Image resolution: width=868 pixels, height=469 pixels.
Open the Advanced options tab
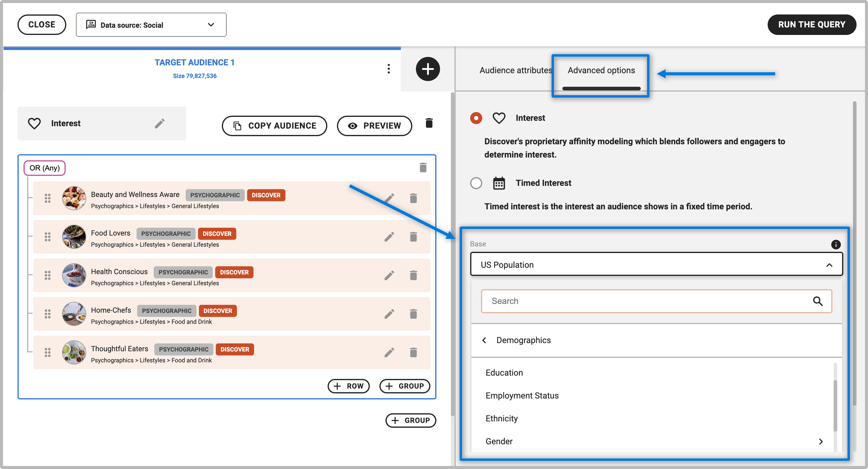(601, 70)
